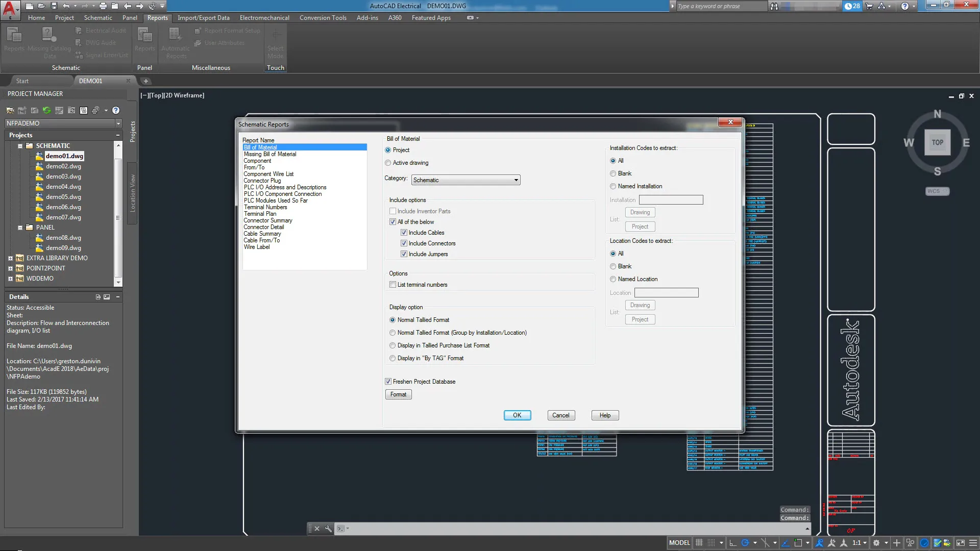Switch to the Electromechanical ribbon tab
The width and height of the screenshot is (980, 551).
pos(264,17)
